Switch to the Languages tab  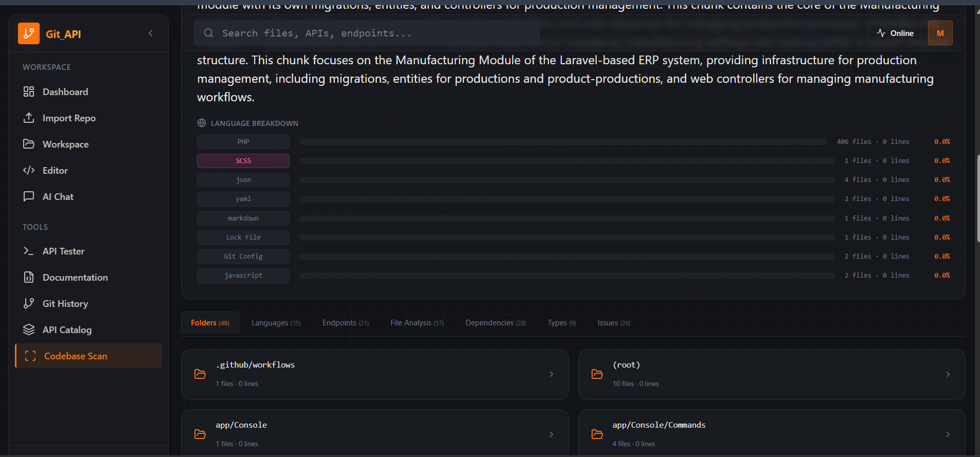point(276,323)
